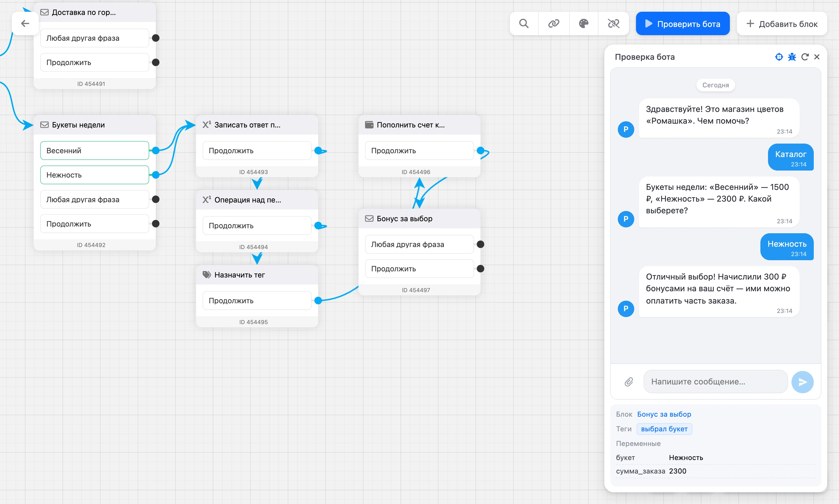Open the Бонус за выбор block link

coord(664,414)
